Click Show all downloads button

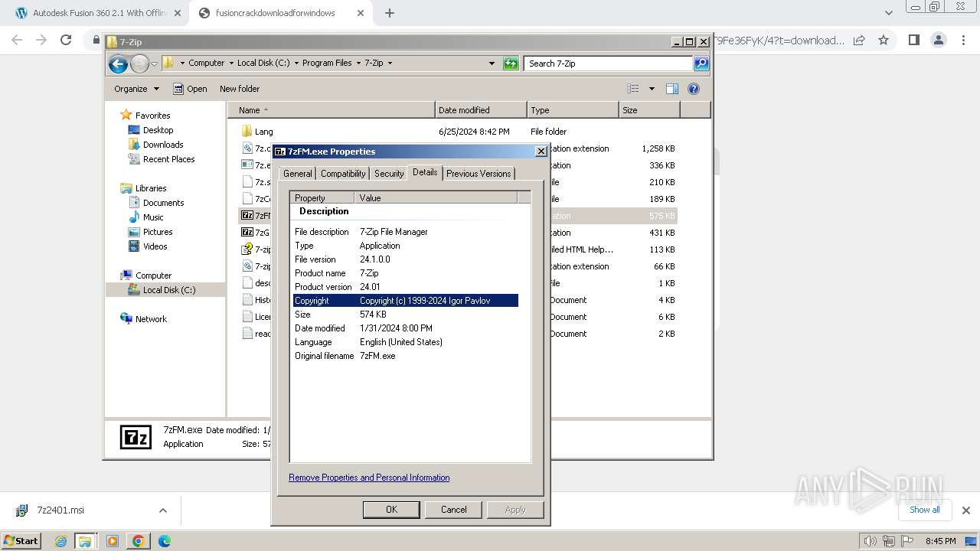click(924, 510)
